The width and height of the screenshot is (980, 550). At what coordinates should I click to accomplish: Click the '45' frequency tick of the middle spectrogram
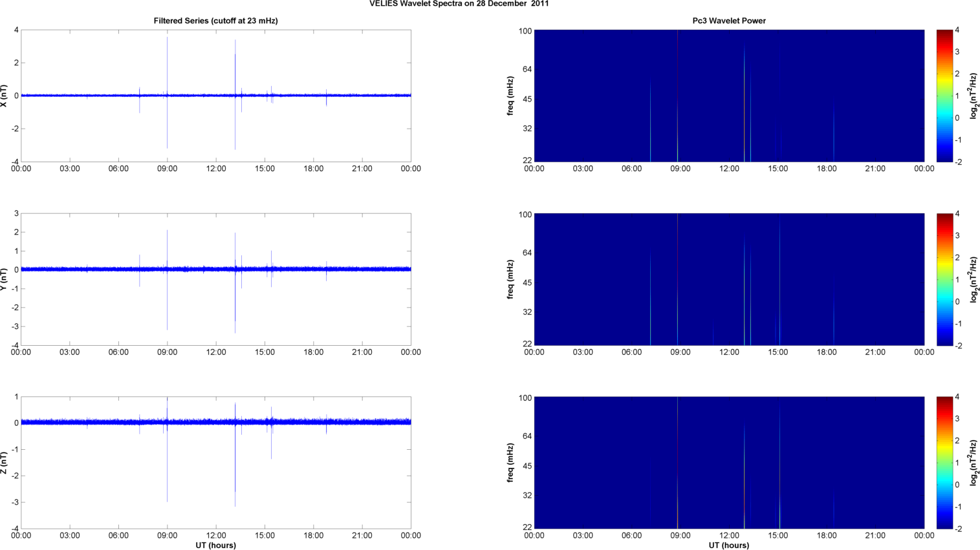point(527,282)
